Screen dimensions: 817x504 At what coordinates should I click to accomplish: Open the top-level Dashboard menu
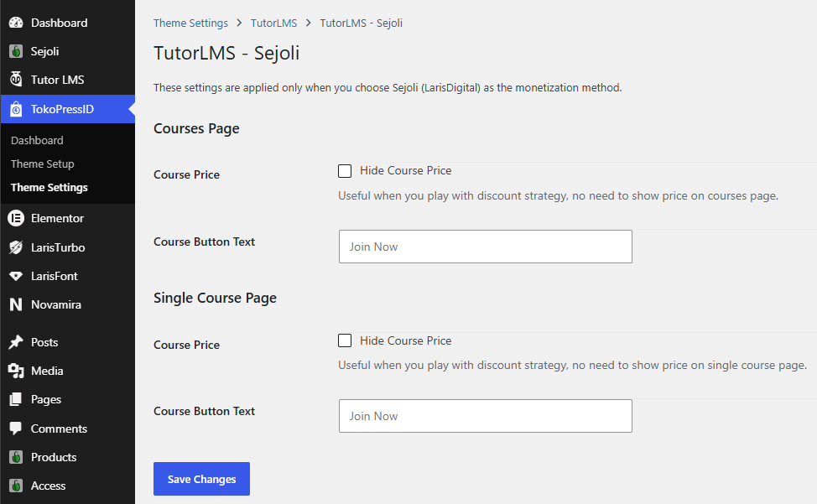(x=68, y=23)
